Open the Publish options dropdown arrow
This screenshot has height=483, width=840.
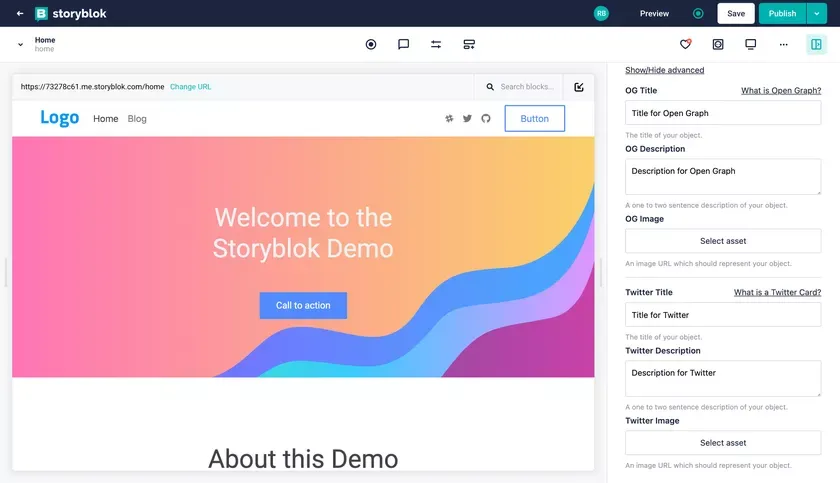(816, 13)
